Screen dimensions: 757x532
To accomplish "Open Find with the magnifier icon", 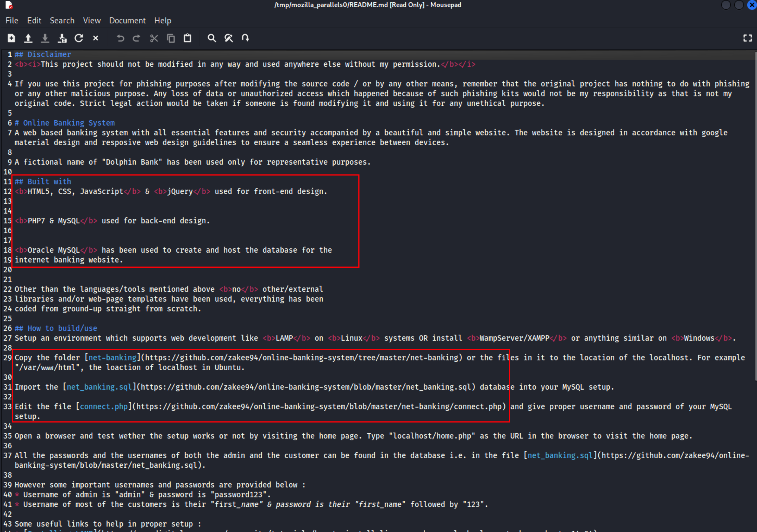I will pyautogui.click(x=212, y=38).
